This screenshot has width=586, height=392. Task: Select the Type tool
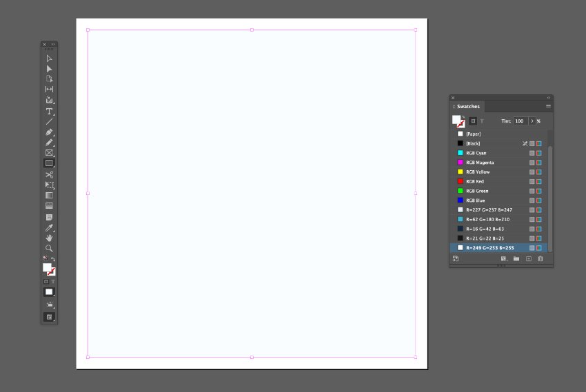(x=49, y=111)
